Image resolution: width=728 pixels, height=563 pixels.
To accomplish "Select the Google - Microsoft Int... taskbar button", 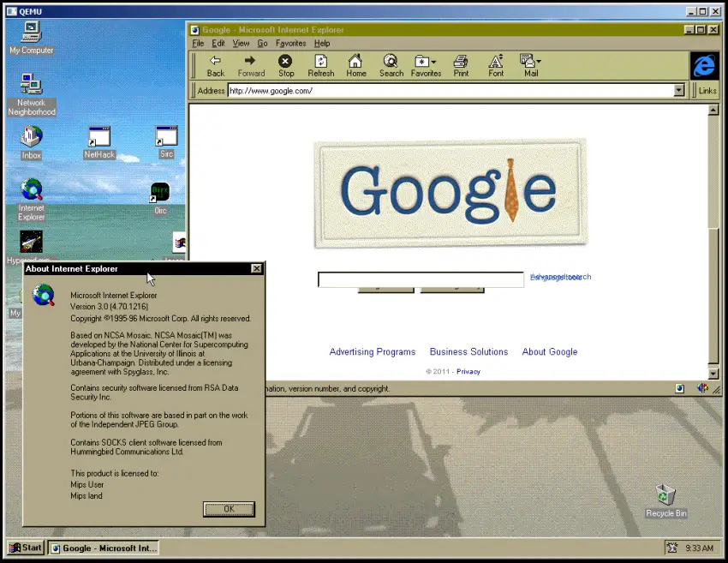I will [104, 548].
